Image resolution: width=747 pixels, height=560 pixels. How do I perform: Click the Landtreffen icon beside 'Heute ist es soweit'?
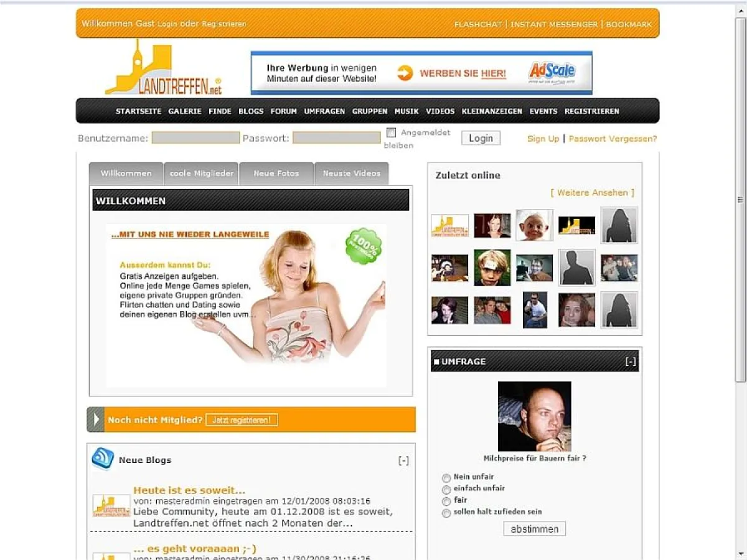[x=111, y=506]
